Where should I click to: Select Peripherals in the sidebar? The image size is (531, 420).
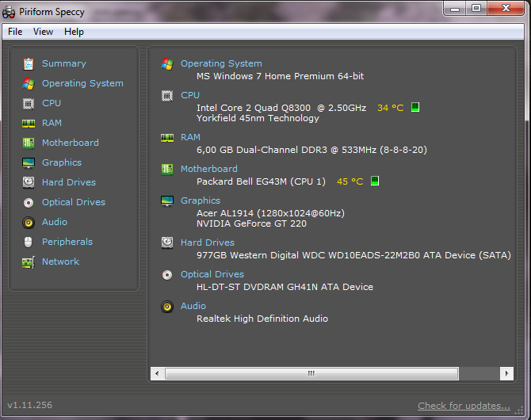click(x=67, y=242)
